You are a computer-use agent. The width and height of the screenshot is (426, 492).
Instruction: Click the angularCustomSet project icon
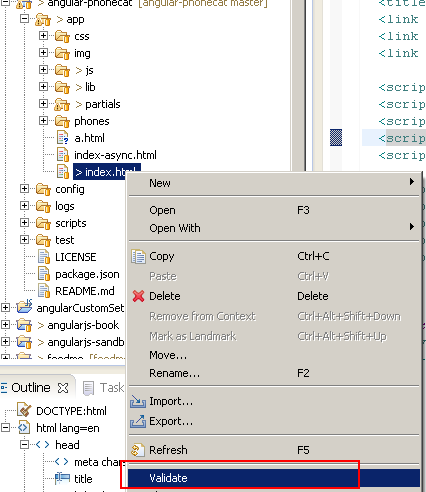[24, 307]
